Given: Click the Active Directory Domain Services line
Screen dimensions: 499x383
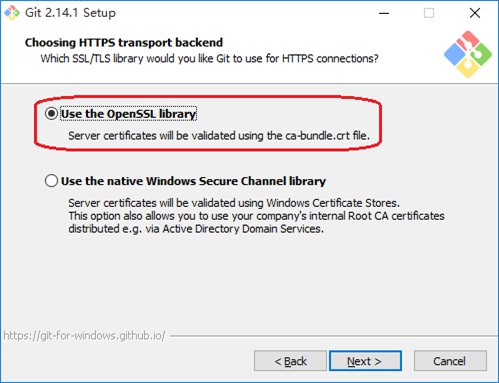Looking at the screenshot, I should pos(196,229).
